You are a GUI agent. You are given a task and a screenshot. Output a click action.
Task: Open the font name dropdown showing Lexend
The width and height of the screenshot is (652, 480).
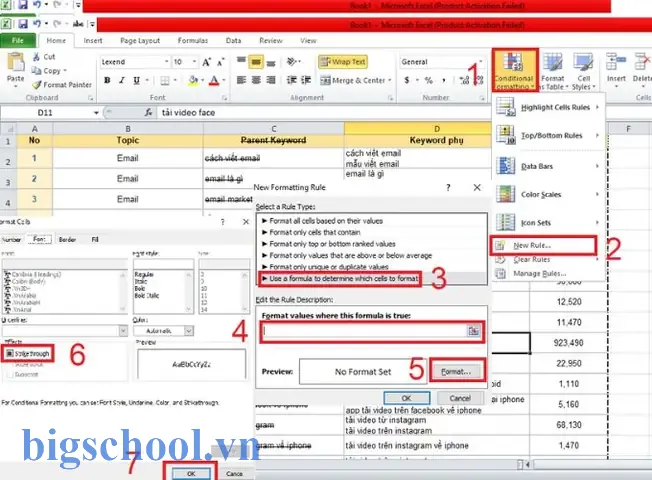166,62
